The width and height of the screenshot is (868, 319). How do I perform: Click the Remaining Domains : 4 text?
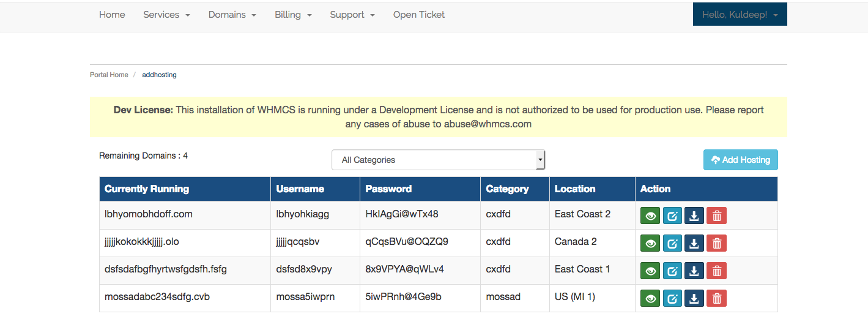pos(143,156)
